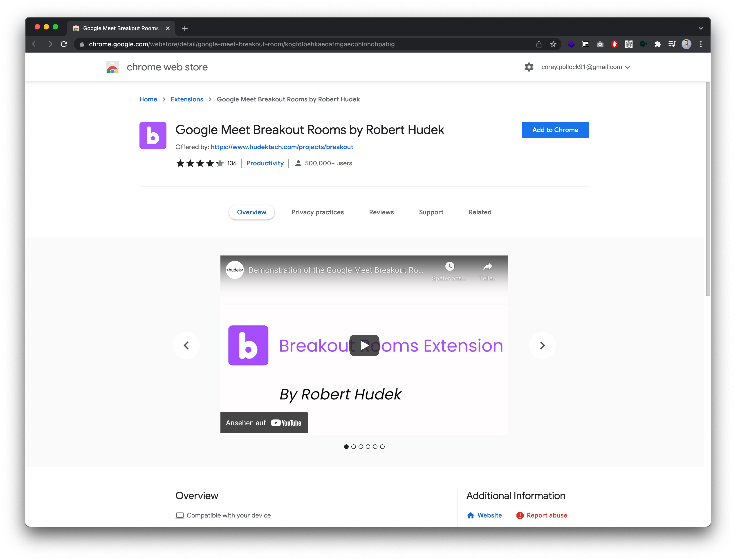Close the Google Meet Breakout Rooms tab
This screenshot has height=560, width=736.
pos(168,28)
